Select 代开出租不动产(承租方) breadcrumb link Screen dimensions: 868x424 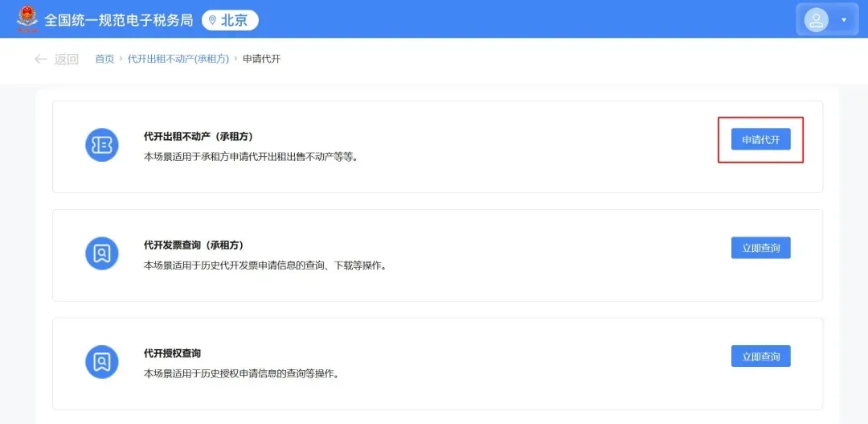[178, 59]
